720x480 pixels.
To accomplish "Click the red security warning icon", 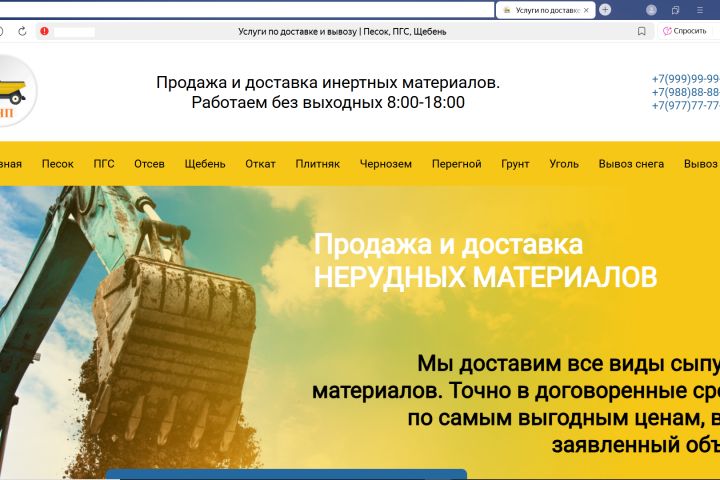I will coord(44,31).
